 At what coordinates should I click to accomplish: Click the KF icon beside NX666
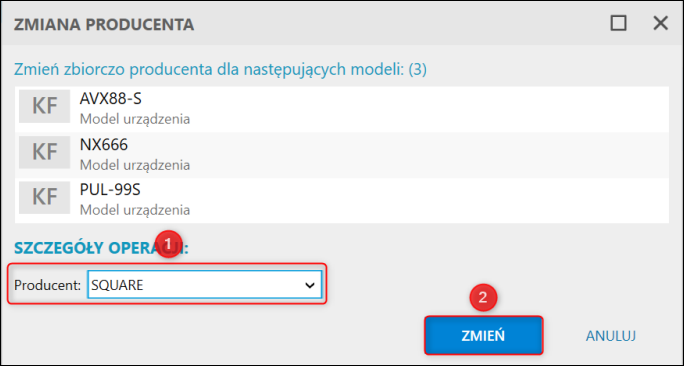(x=44, y=152)
